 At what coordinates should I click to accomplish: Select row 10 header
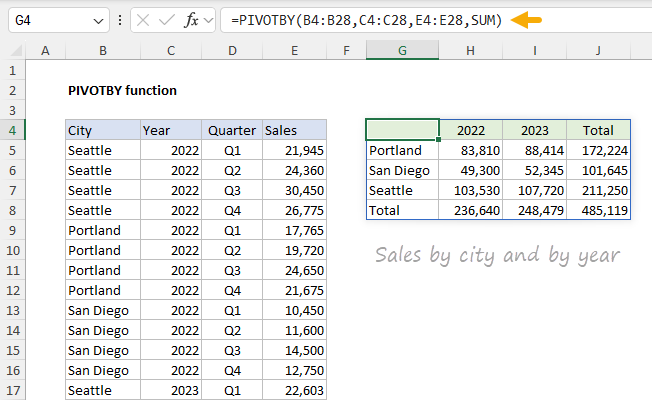pos(12,250)
